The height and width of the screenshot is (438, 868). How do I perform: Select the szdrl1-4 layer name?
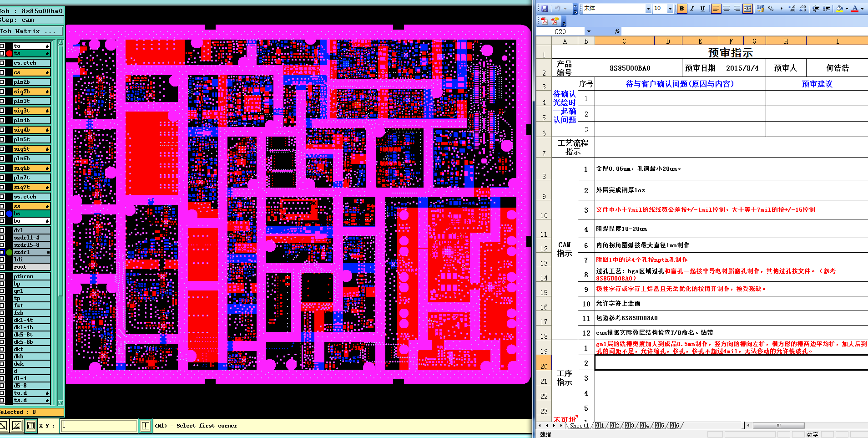point(31,238)
